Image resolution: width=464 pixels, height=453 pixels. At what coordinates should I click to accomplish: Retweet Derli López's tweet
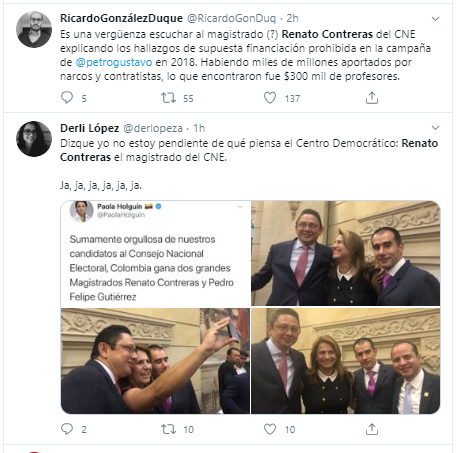tap(168, 429)
